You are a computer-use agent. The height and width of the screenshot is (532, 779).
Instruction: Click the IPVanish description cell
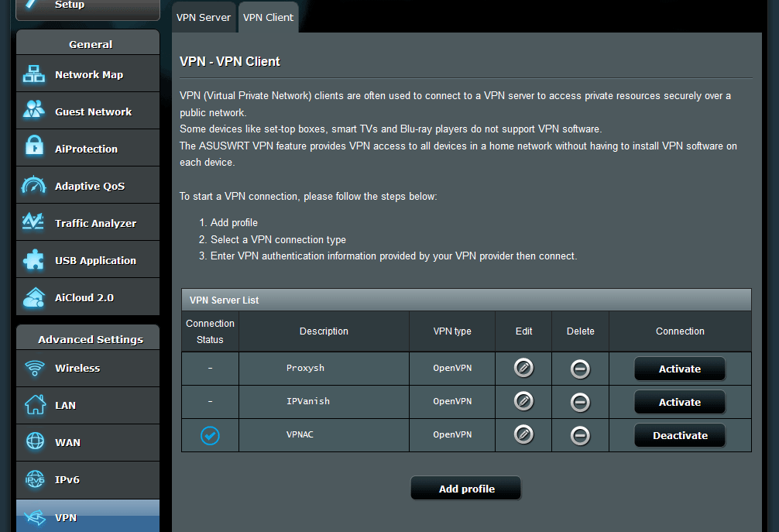coord(324,402)
